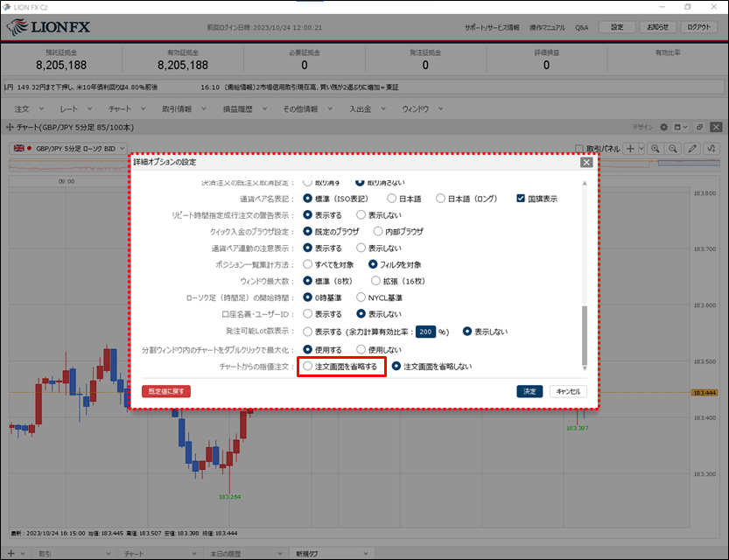Click the 設定 button in header
The height and width of the screenshot is (560, 729).
coord(617,27)
